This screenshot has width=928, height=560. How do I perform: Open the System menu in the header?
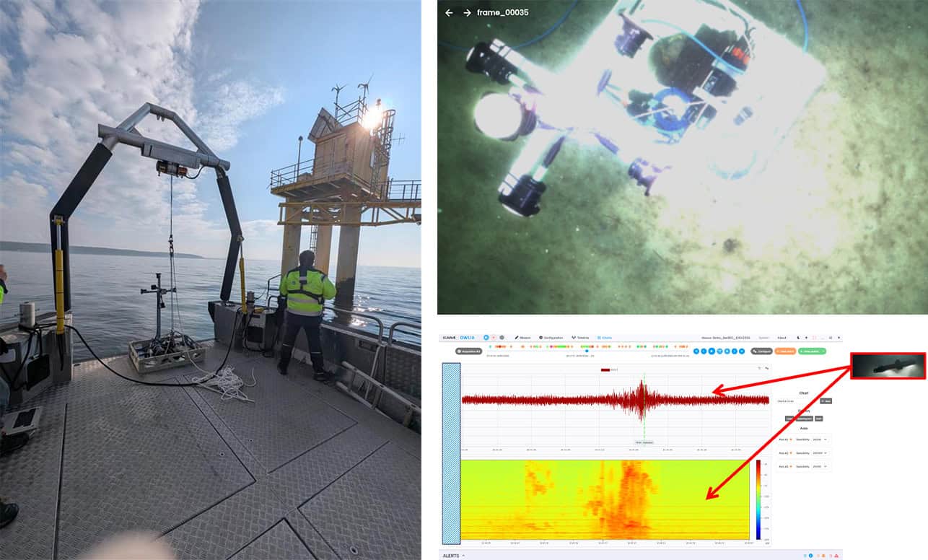pos(763,338)
